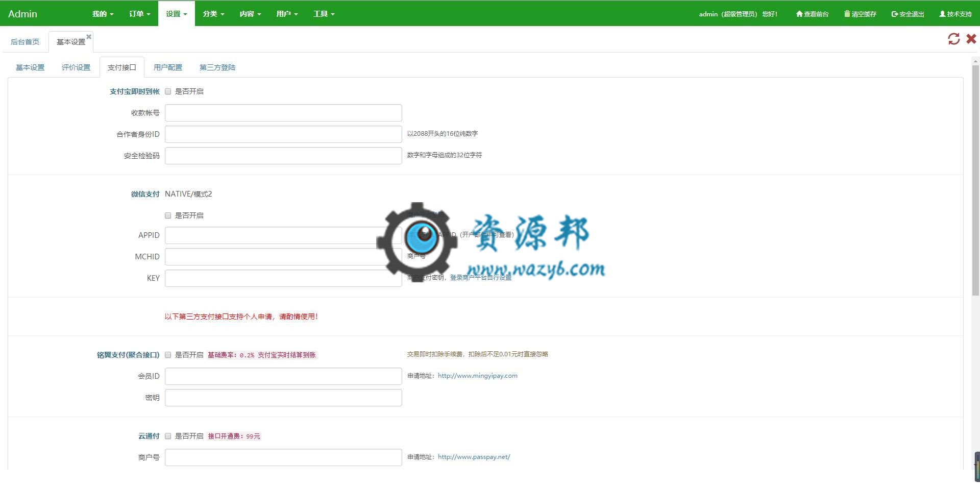
Task: Focus the APPID input field
Action: [x=283, y=235]
